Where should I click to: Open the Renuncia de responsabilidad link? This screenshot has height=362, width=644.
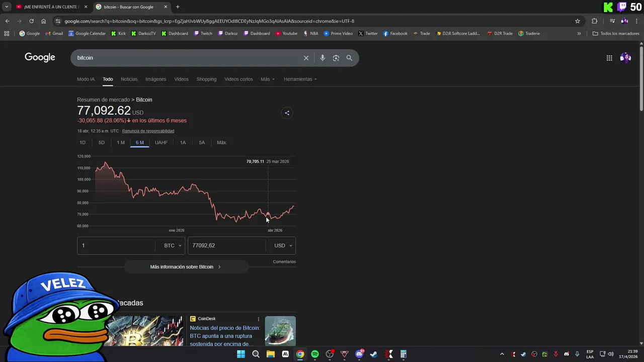point(148,131)
